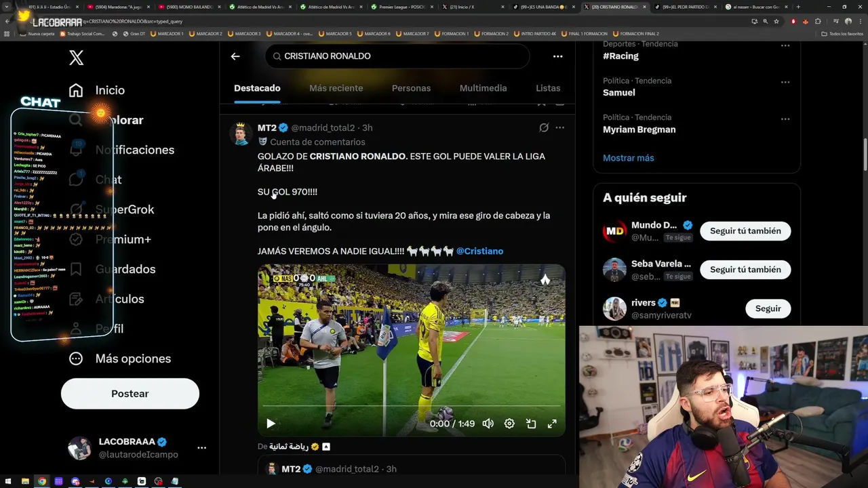
Task: Switch to the Listas tab
Action: click(548, 88)
